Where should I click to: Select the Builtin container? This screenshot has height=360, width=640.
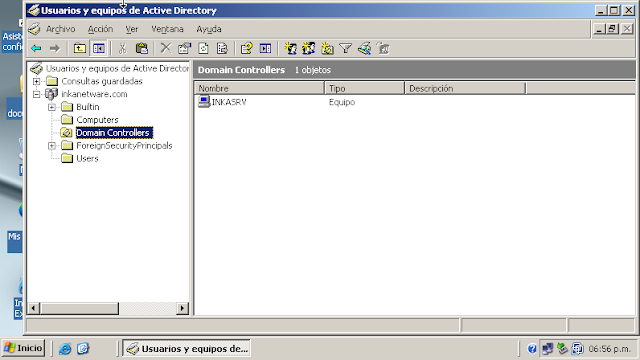[88, 107]
